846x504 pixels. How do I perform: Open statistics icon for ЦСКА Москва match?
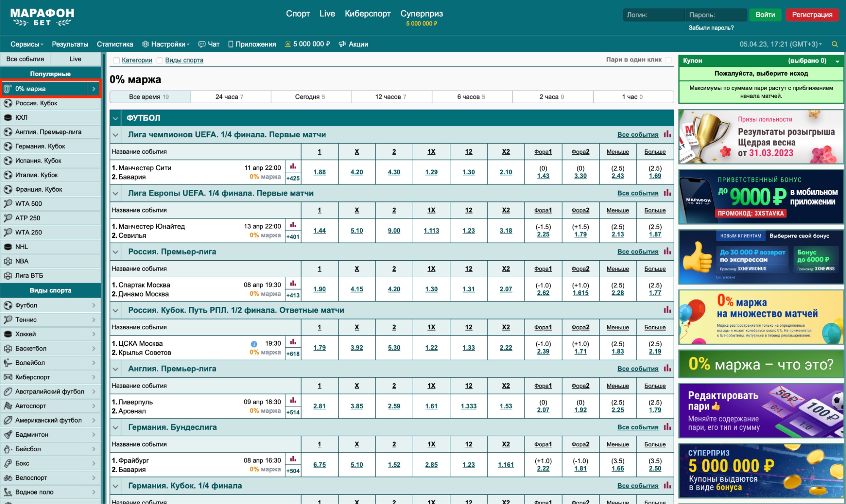(293, 342)
